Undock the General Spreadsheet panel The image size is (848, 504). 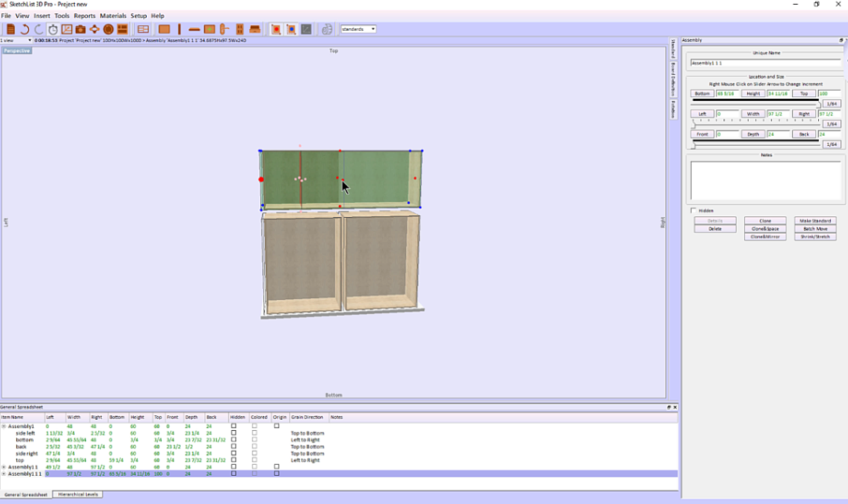668,407
